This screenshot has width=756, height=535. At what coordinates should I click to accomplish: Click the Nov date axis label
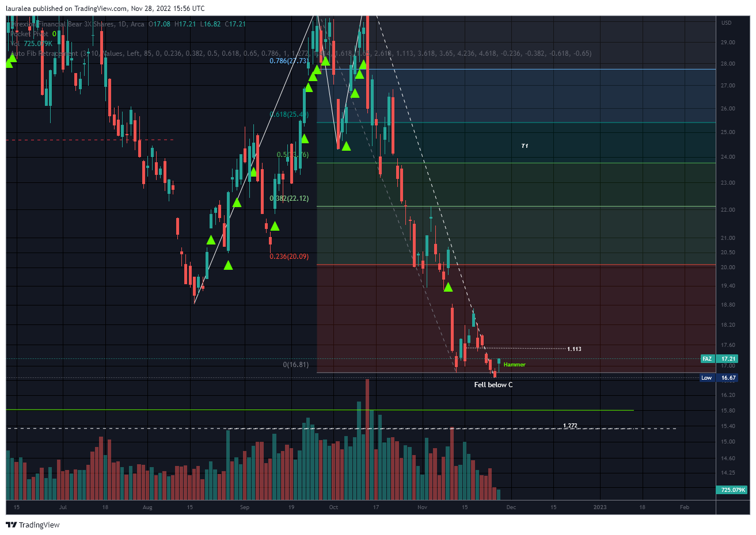point(422,507)
